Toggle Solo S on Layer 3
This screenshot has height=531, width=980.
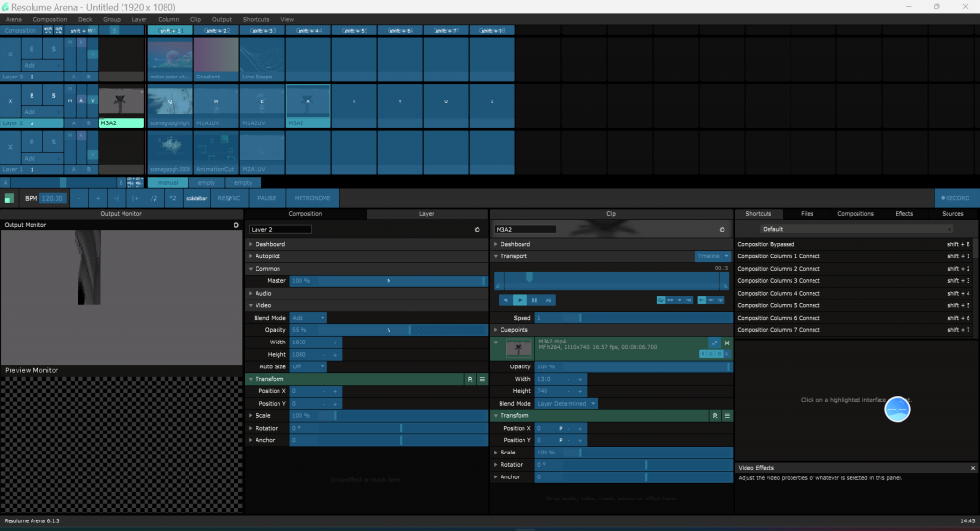click(x=54, y=49)
